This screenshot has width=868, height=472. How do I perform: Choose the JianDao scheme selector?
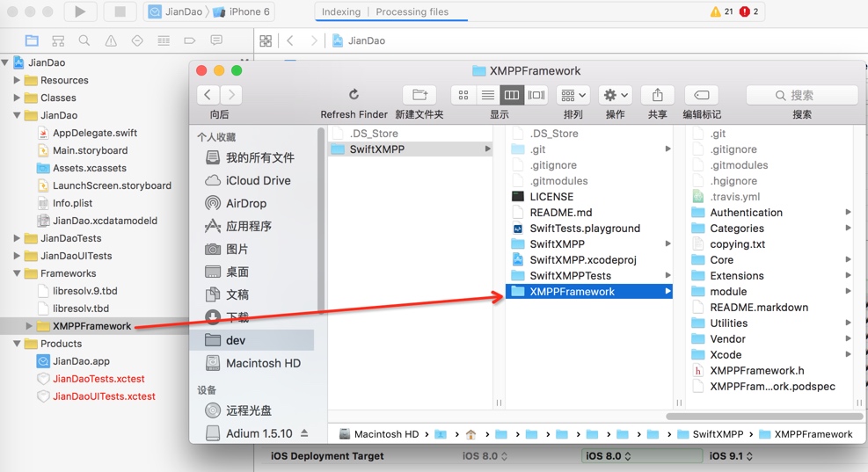tap(176, 11)
